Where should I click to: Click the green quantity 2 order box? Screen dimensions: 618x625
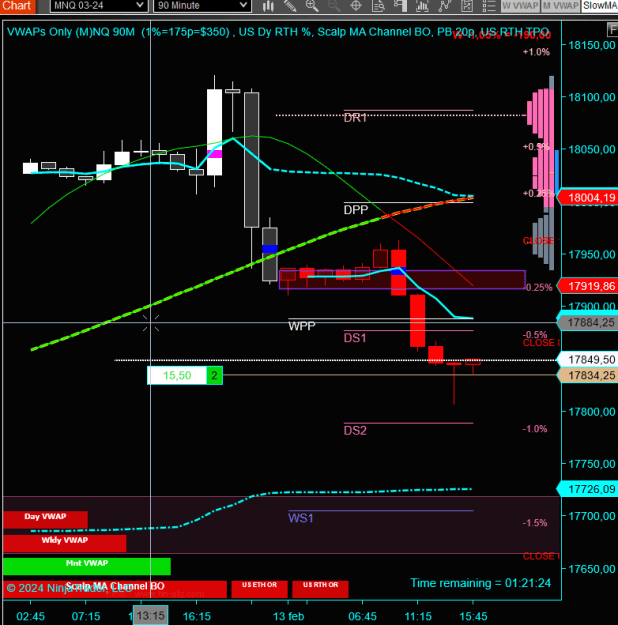click(x=214, y=375)
